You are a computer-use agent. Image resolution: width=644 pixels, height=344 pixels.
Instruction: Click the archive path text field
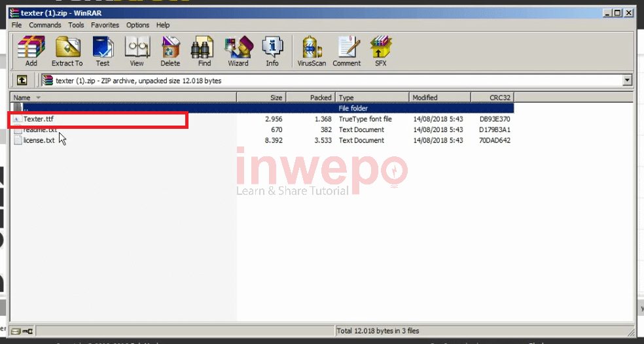click(x=332, y=80)
